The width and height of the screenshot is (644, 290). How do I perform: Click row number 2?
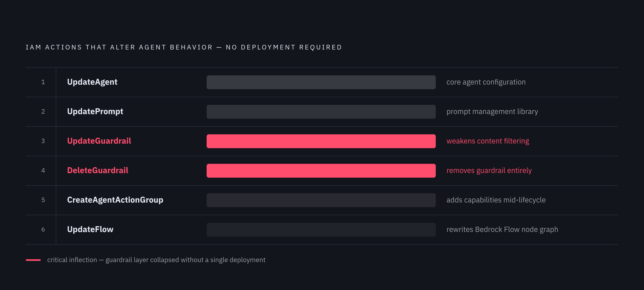click(43, 111)
